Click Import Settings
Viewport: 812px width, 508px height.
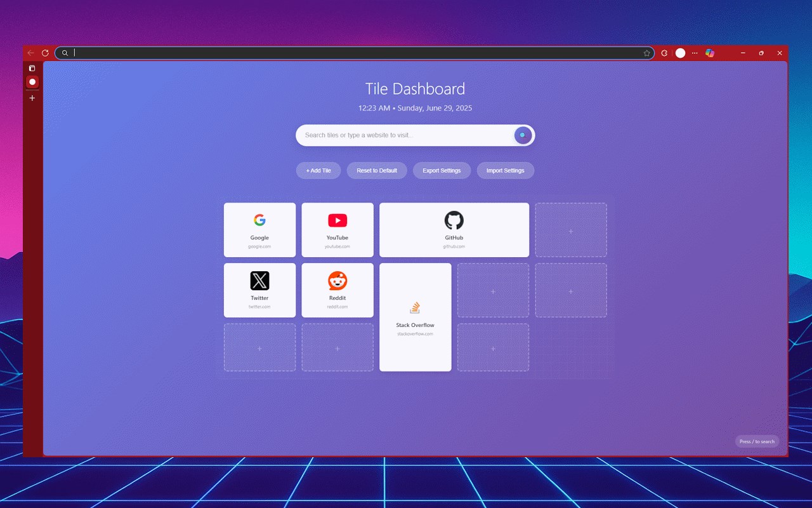click(506, 170)
